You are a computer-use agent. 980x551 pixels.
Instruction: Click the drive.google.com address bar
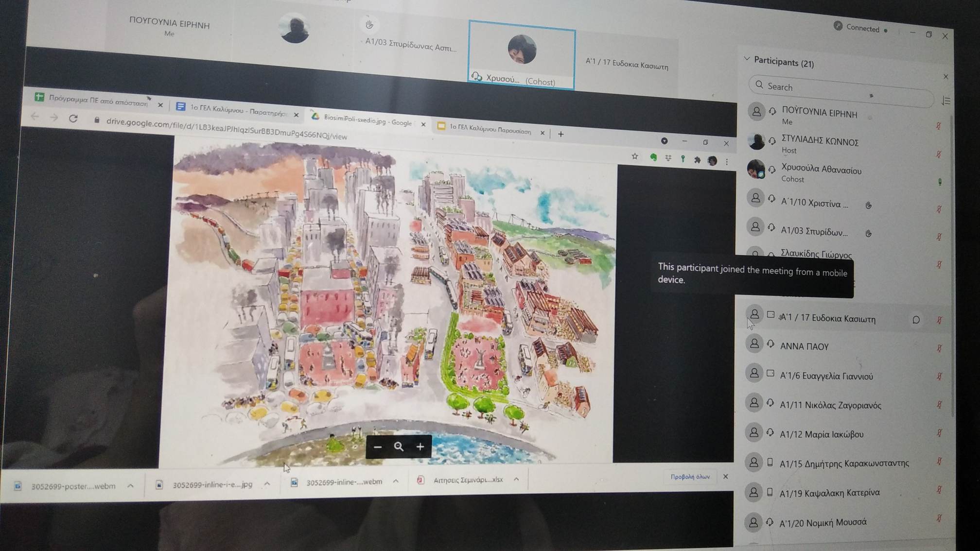click(x=227, y=128)
